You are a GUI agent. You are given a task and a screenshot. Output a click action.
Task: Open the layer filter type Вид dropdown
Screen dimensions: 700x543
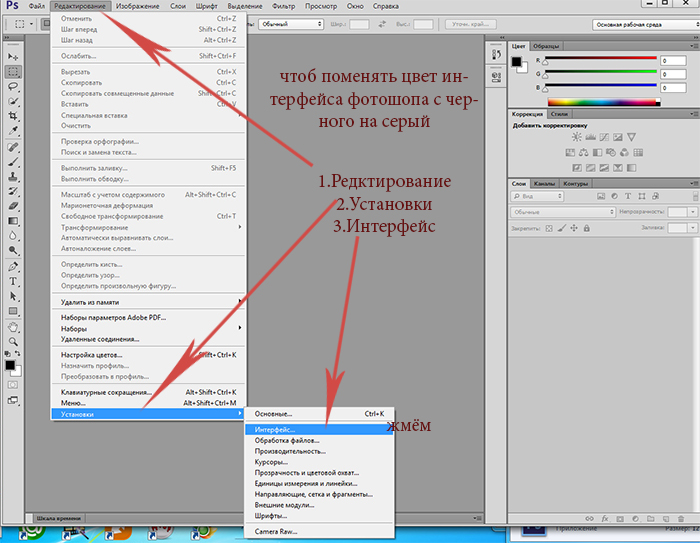[x=537, y=196]
